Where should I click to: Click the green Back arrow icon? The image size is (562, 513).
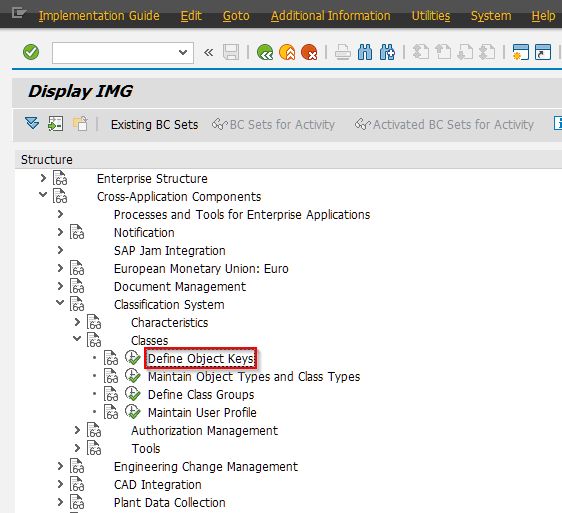(265, 52)
